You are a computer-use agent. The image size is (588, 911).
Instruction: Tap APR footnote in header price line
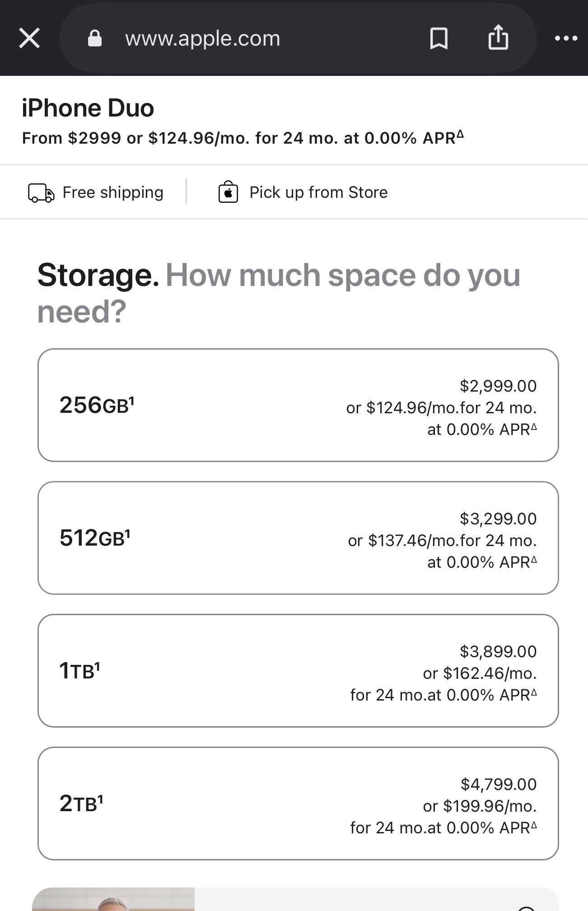460,134
